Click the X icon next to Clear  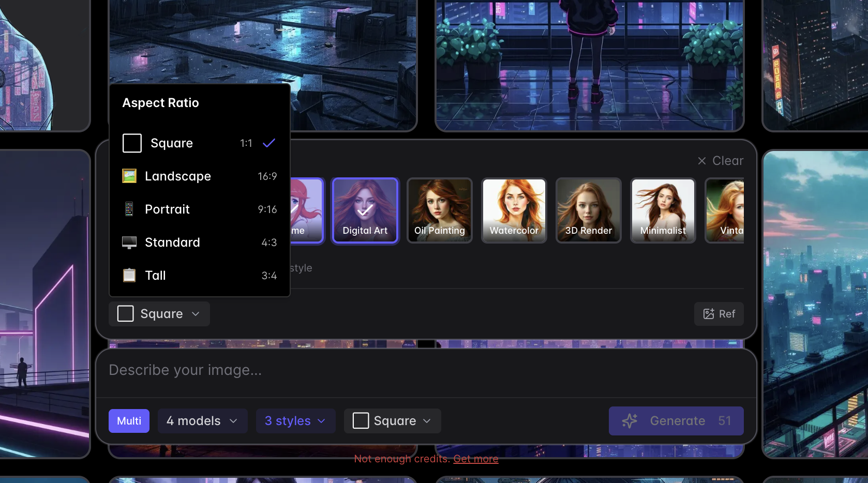click(701, 161)
